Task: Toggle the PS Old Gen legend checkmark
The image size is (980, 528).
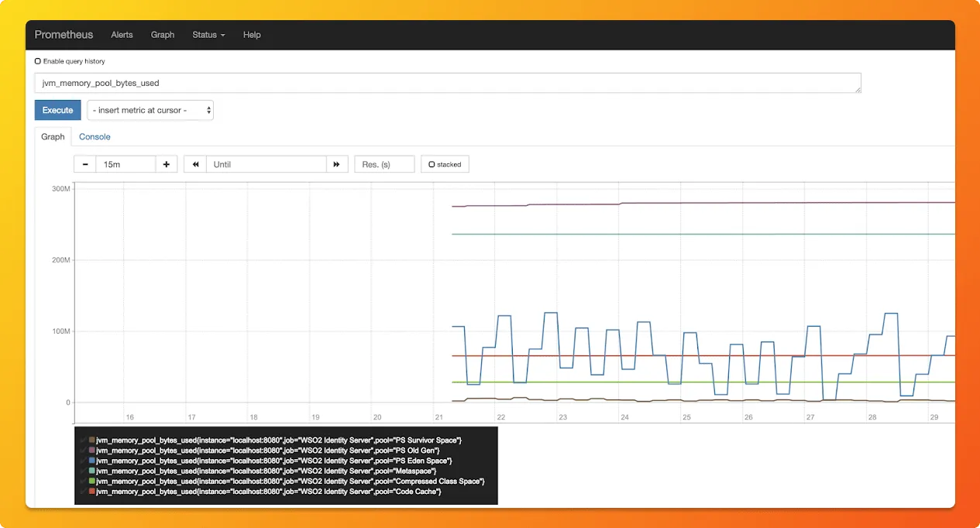Action: tap(83, 450)
